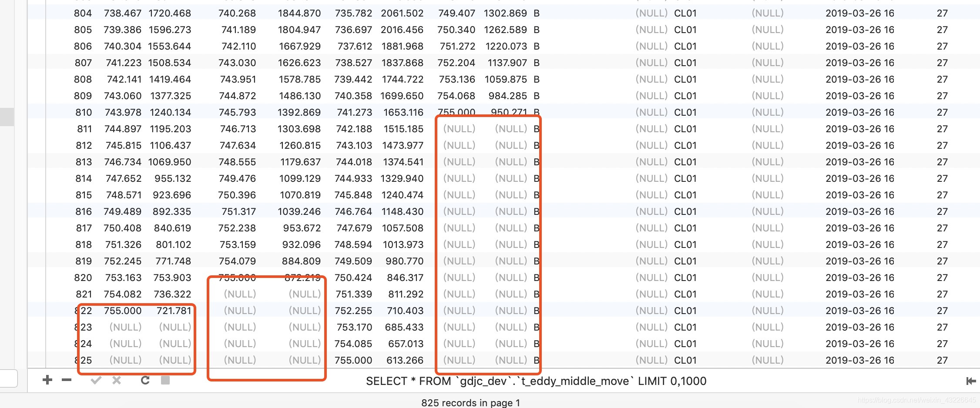Select the CL01 cell in row 804
This screenshot has width=980, height=408.
[685, 13]
